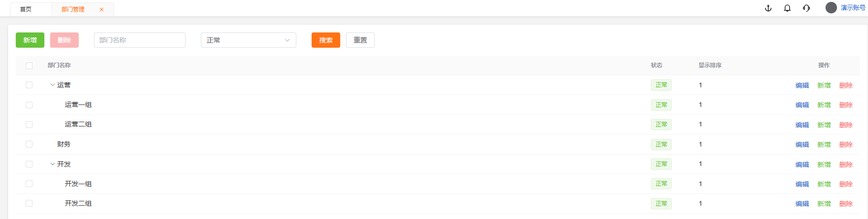868x219 pixels.
Task: Focus the 部门名称 search field
Action: [x=139, y=40]
